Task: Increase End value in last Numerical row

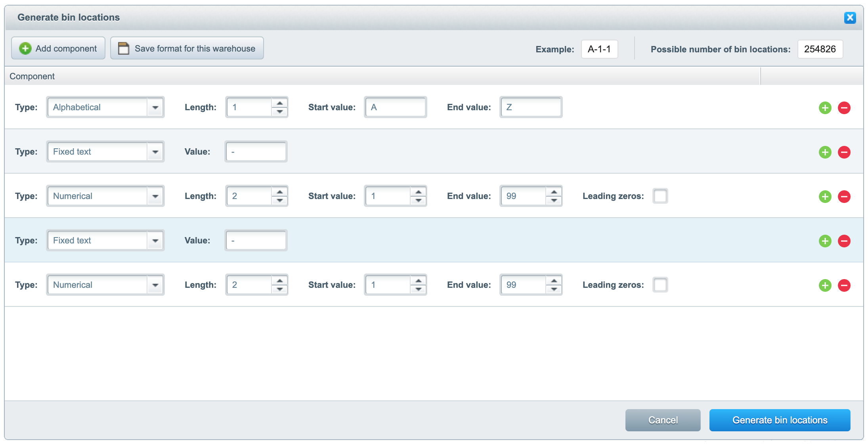Action: point(554,281)
